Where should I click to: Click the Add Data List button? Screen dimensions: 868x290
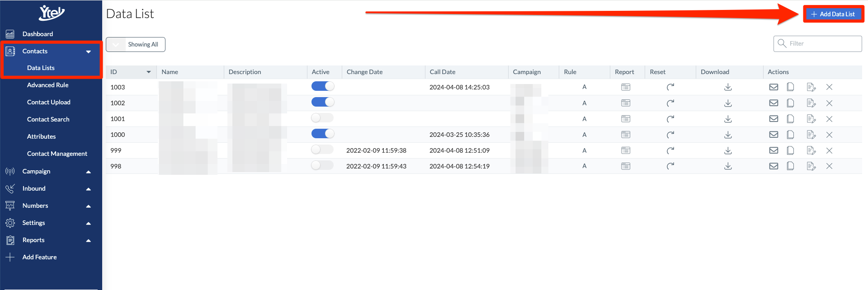pyautogui.click(x=833, y=14)
